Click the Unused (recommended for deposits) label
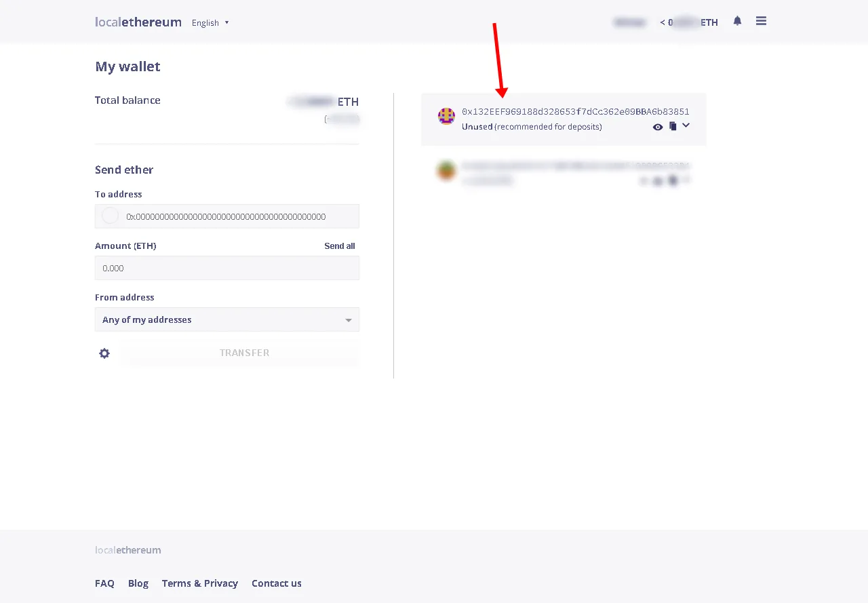The image size is (868, 603). click(x=532, y=127)
